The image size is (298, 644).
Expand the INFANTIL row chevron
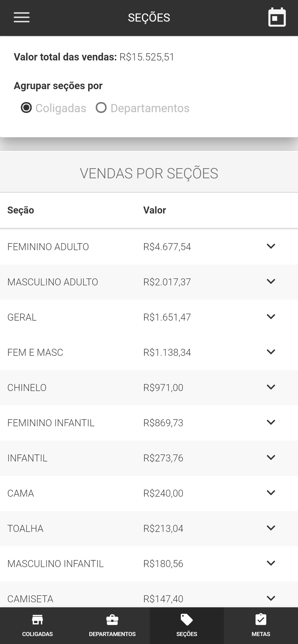click(271, 458)
